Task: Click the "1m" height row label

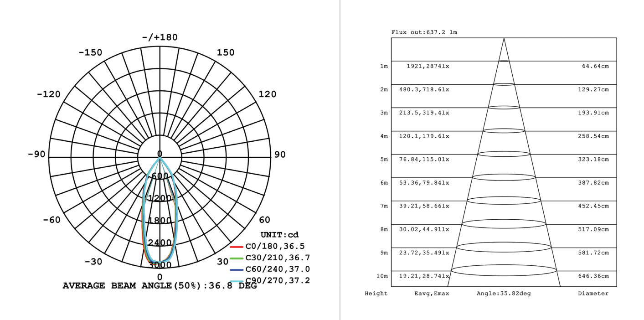Action: pyautogui.click(x=384, y=66)
